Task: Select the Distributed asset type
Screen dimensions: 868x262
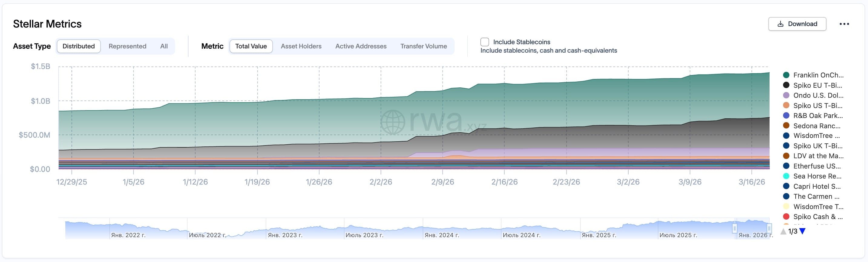Action: 78,46
